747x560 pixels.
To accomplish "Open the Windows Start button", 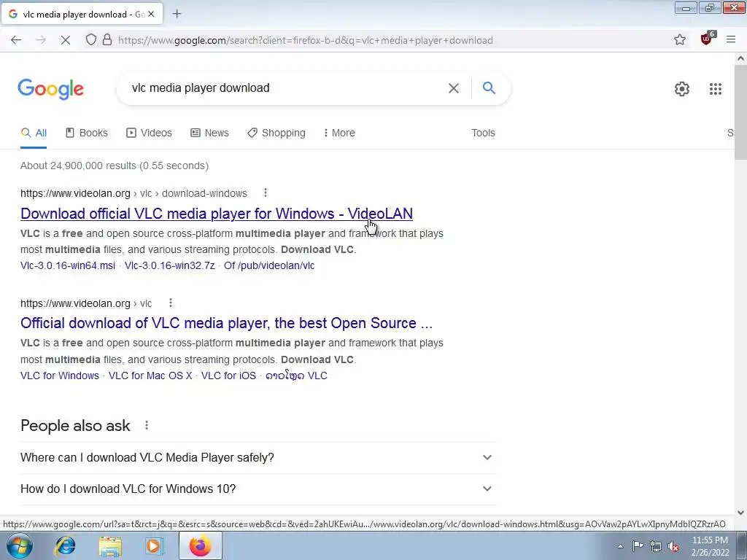I will [x=20, y=545].
